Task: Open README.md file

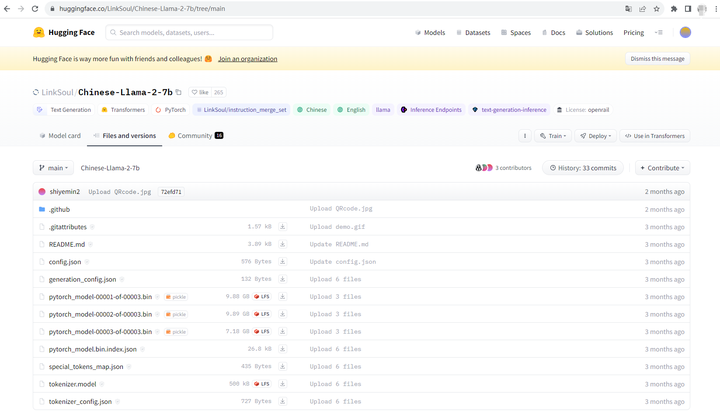Action: tap(67, 244)
